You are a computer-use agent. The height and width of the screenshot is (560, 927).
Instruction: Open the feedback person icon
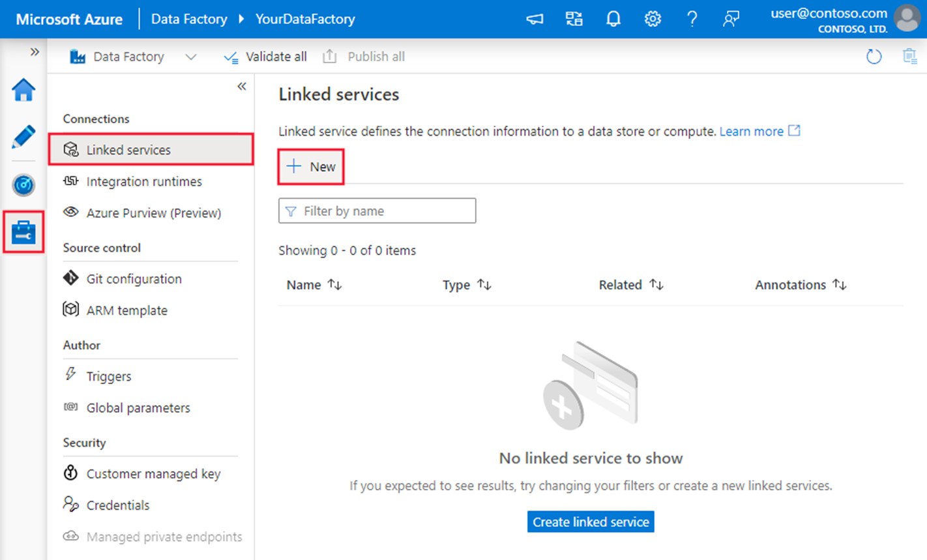[x=731, y=19]
